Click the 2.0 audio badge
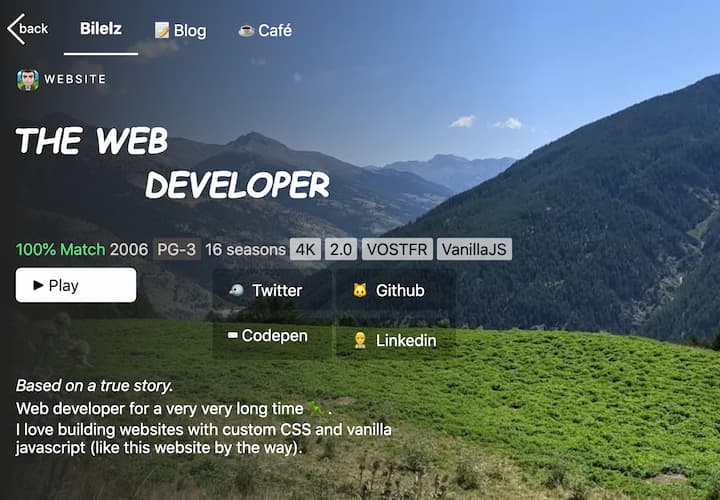The image size is (720, 500). (x=341, y=250)
